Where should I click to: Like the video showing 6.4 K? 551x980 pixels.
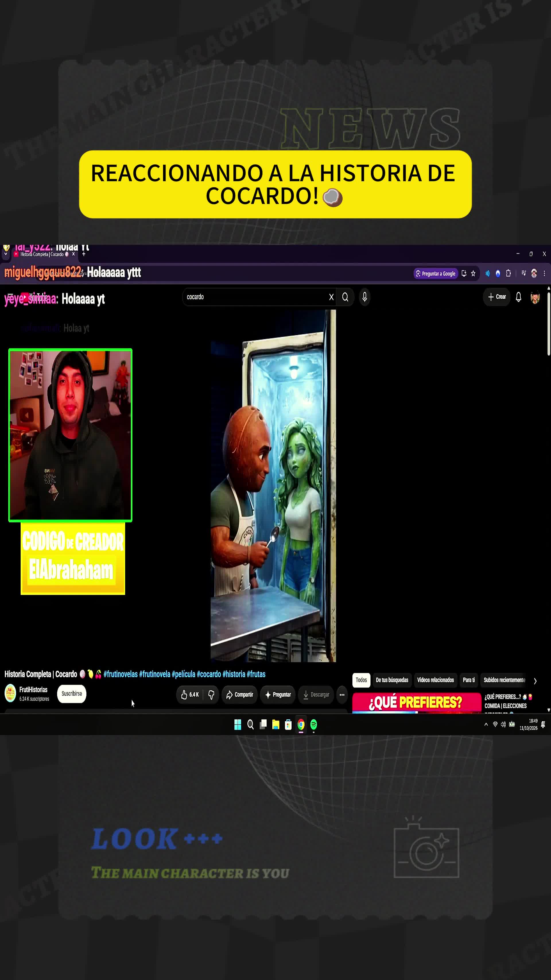(190, 695)
